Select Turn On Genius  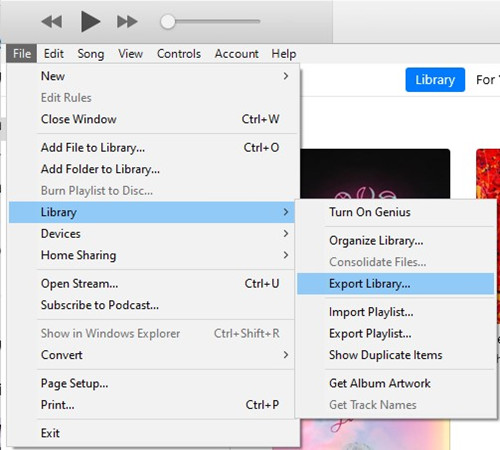[x=396, y=212]
